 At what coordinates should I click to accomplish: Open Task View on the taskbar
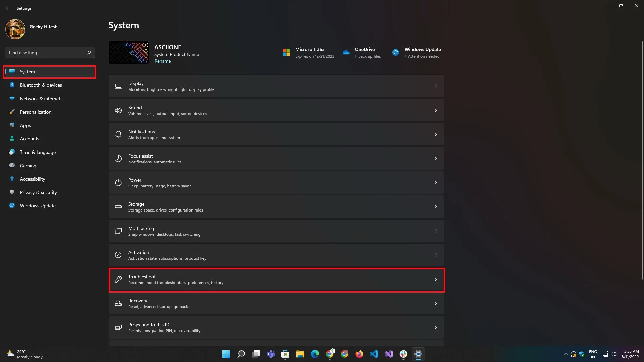pyautogui.click(x=256, y=354)
